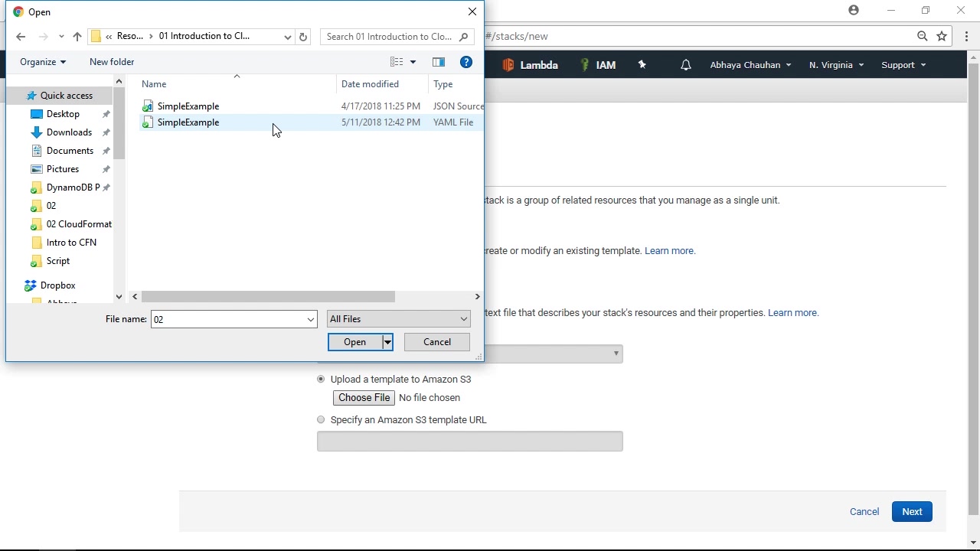The width and height of the screenshot is (980, 551).
Task: Toggle the preview pane icon
Action: tap(439, 62)
